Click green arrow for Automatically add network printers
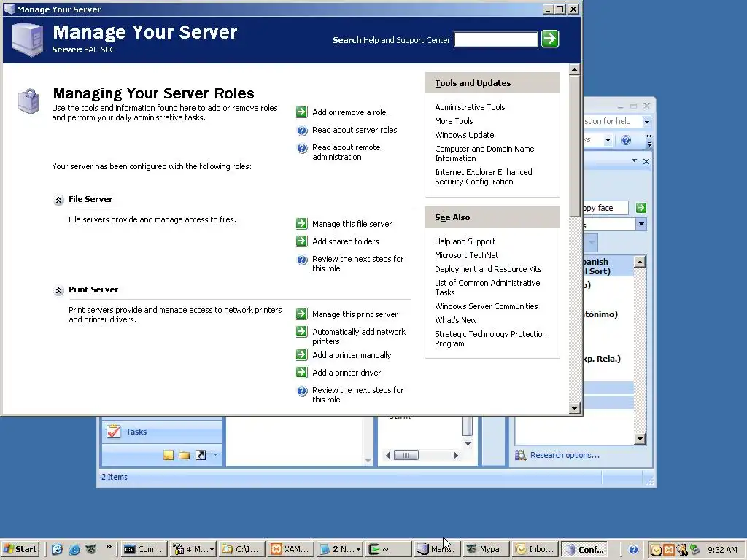Viewport: 747px width, 560px height. (301, 332)
